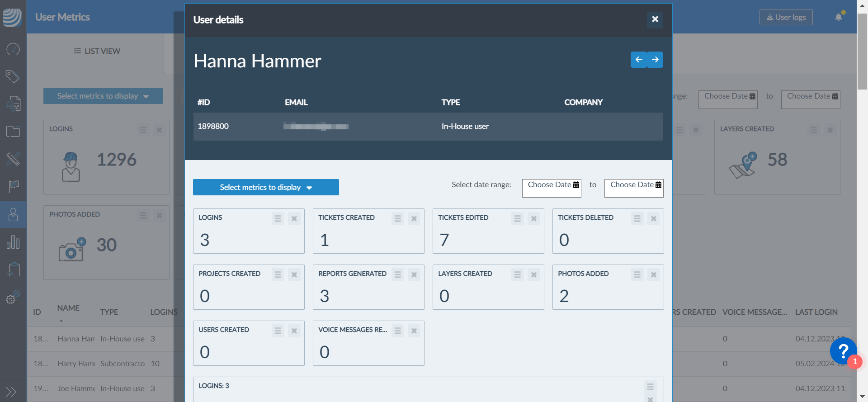Open the help question mark bubble
Image resolution: width=868 pixels, height=402 pixels.
(x=843, y=351)
